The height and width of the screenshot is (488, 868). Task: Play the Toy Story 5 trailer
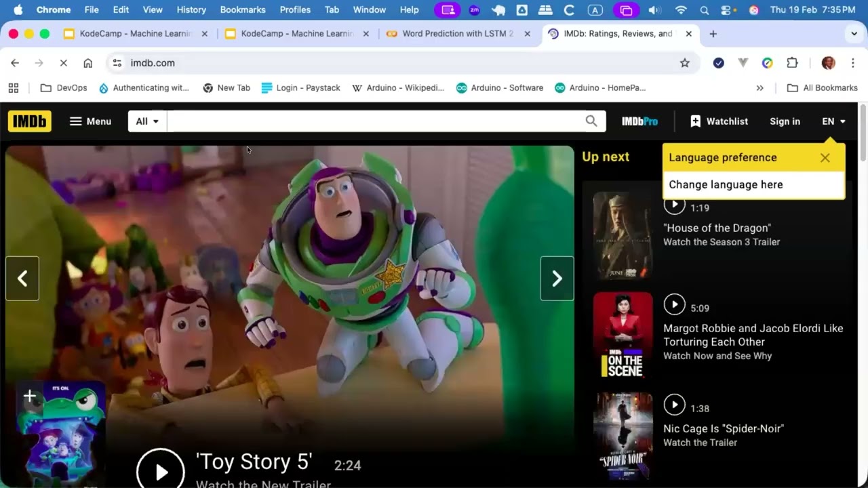(x=161, y=471)
